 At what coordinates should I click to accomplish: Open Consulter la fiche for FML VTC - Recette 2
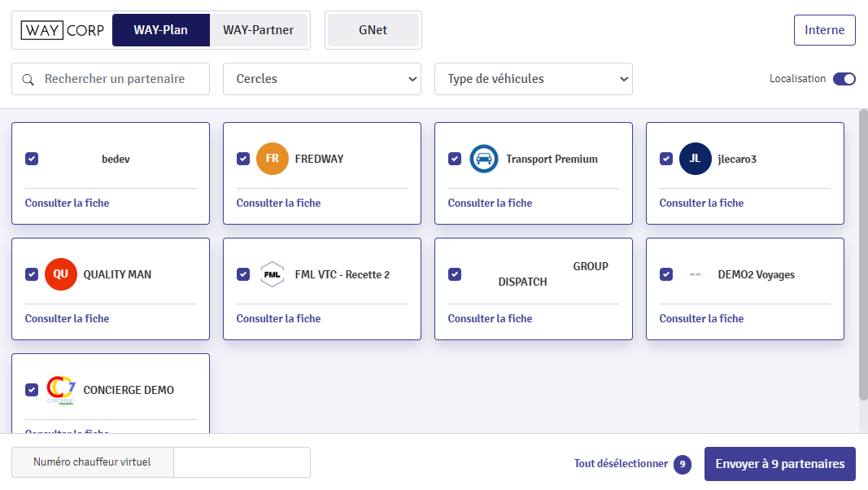[x=278, y=319]
